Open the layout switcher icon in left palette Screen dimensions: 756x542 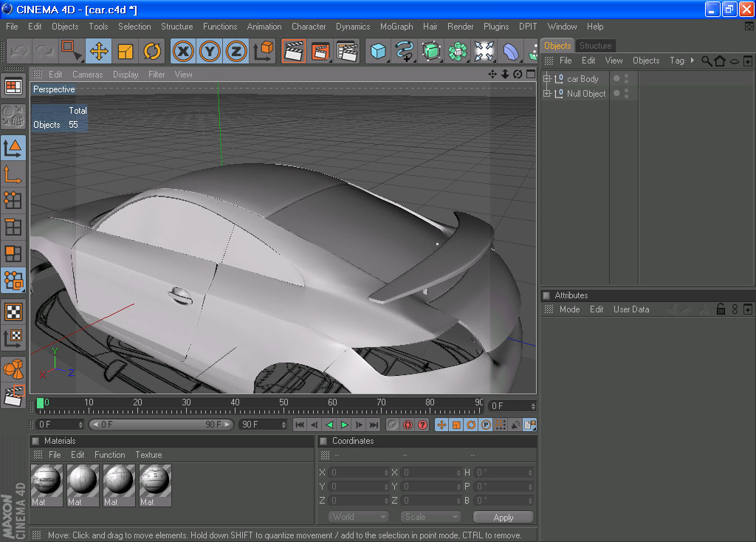(x=13, y=87)
